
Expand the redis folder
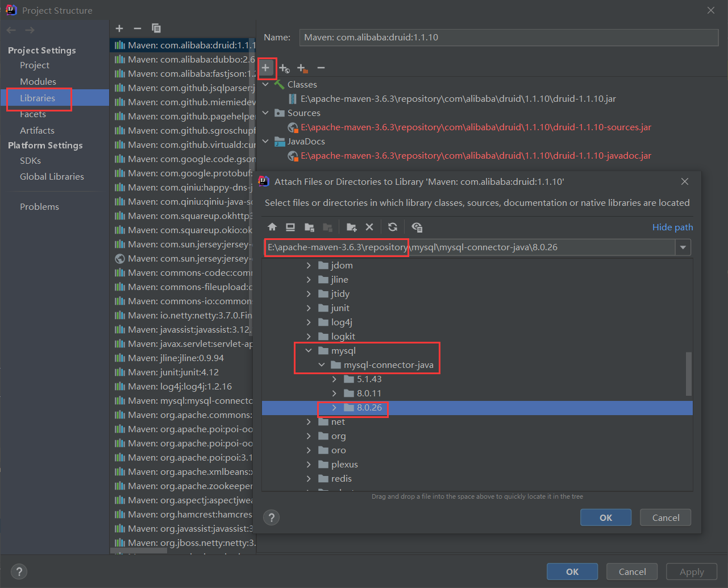pos(309,478)
